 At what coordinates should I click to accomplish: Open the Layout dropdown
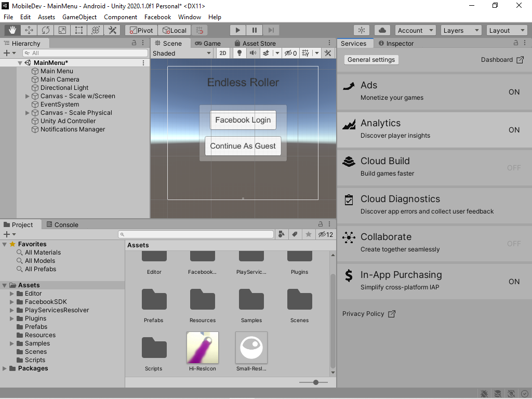[507, 30]
